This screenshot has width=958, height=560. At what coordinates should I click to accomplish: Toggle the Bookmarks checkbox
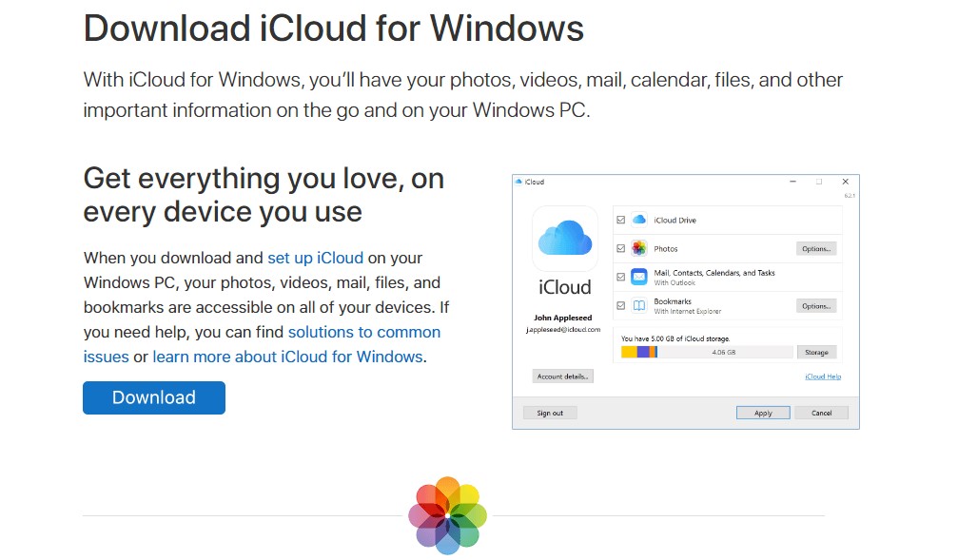tap(620, 306)
